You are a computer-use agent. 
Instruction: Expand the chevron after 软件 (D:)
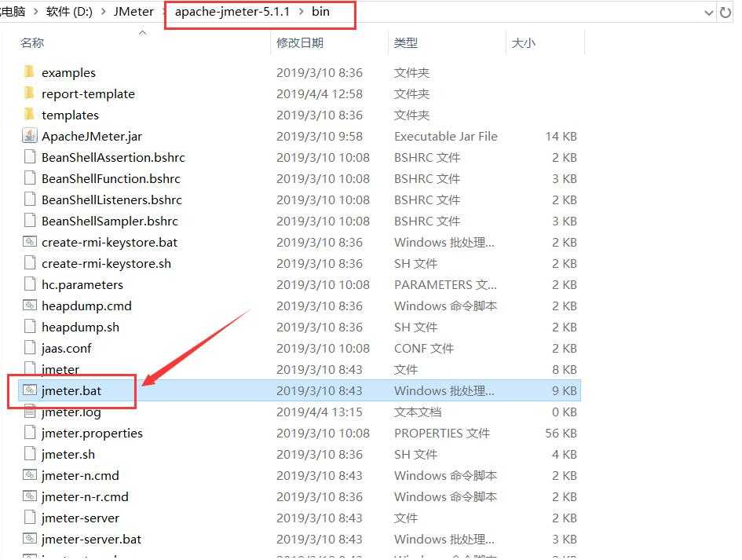click(x=103, y=12)
